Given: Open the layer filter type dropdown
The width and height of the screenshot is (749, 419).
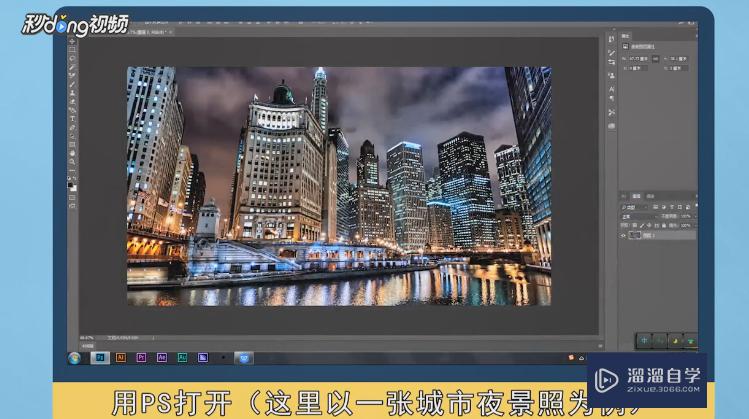Looking at the screenshot, I should (x=635, y=207).
